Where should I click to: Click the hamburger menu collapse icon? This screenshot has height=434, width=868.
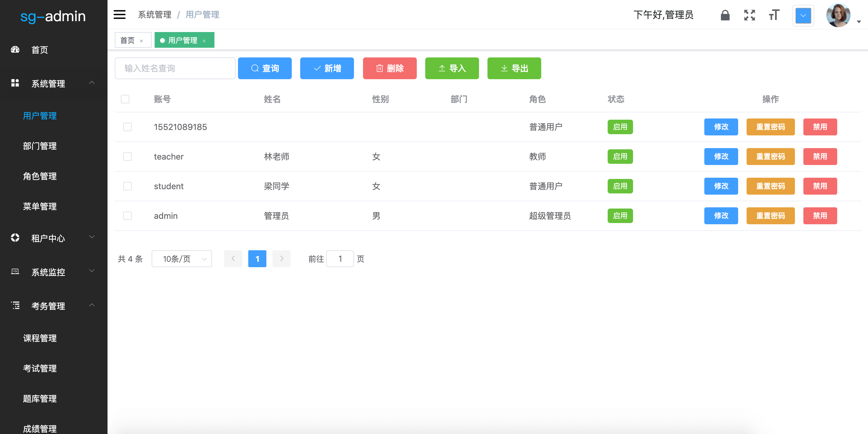coord(119,15)
